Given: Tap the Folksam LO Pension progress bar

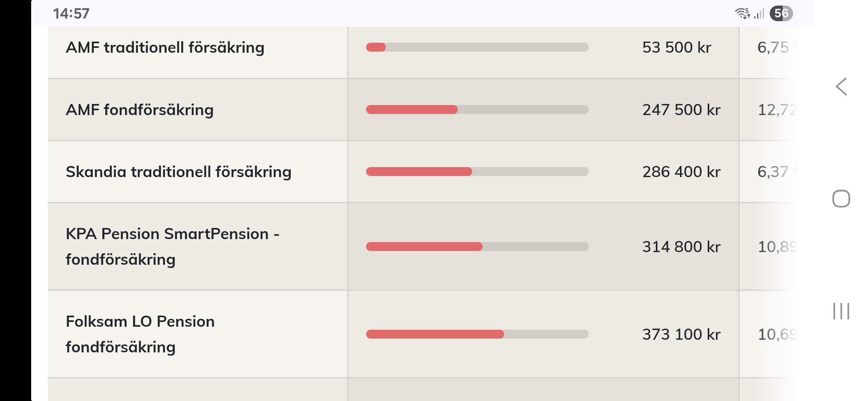Looking at the screenshot, I should pos(477,334).
